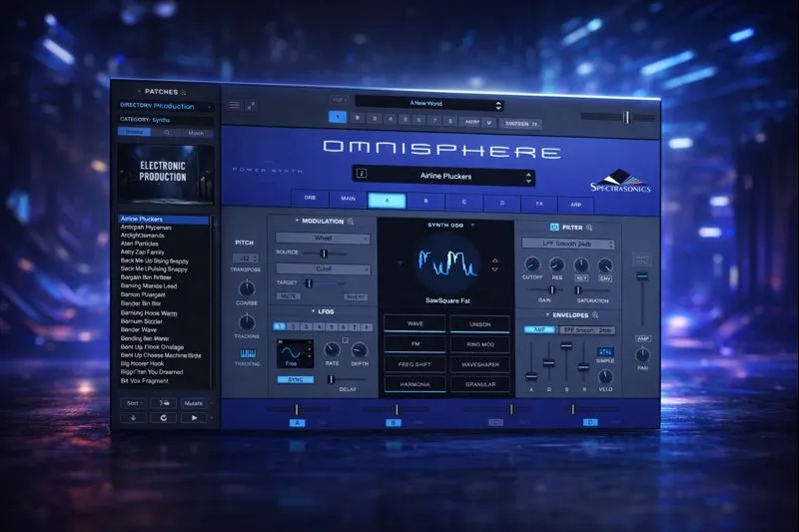Open the hamburger menu icon

click(234, 105)
